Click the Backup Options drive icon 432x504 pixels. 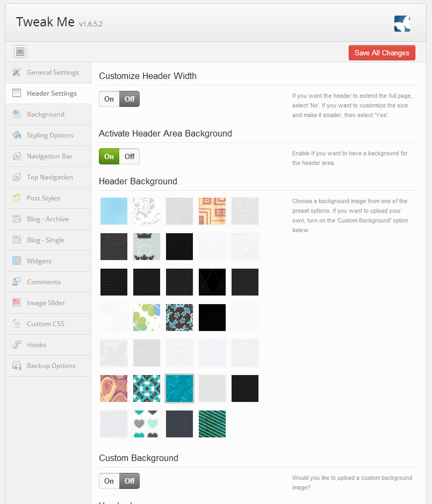coord(17,366)
